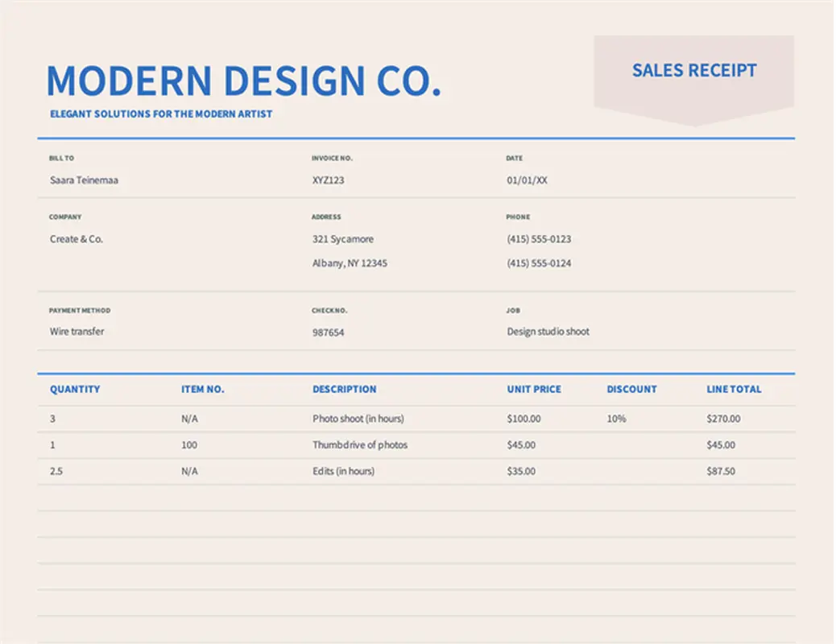
Task: Select the quantity 2.5 cell
Action: coord(56,471)
